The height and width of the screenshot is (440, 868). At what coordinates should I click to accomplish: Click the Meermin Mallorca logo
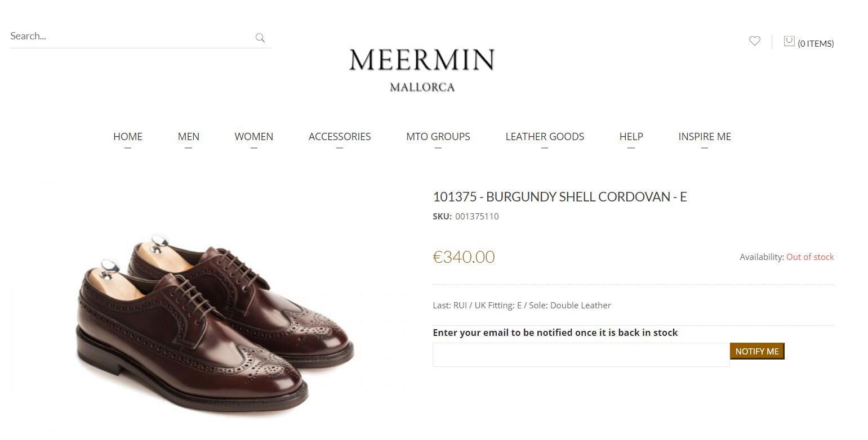(x=422, y=69)
